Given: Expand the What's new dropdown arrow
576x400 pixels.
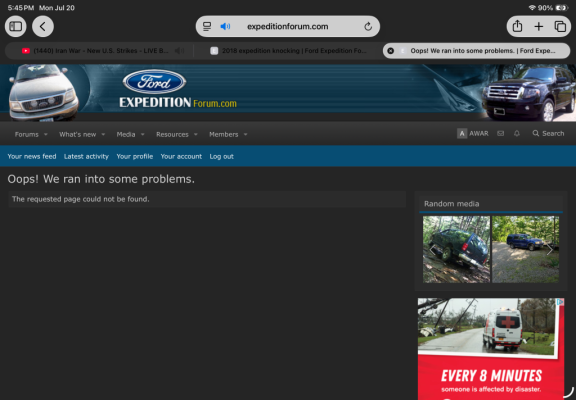Looking at the screenshot, I should pyautogui.click(x=103, y=134).
